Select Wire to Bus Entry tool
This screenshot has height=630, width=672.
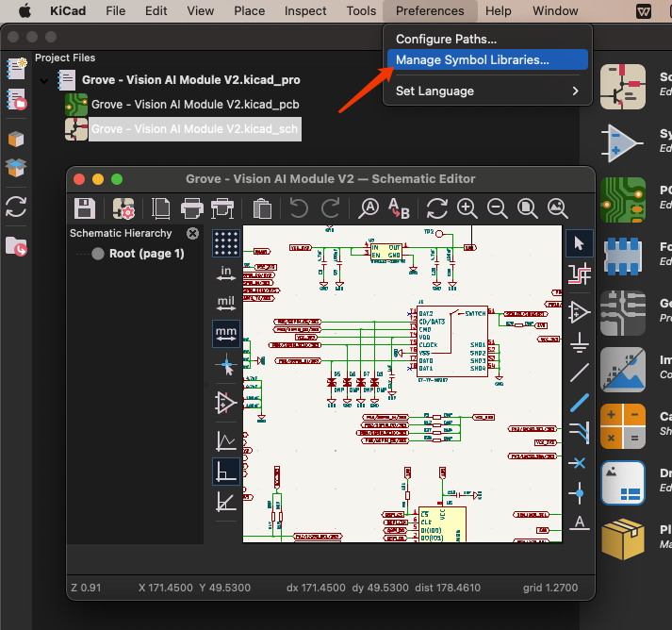pos(580,433)
